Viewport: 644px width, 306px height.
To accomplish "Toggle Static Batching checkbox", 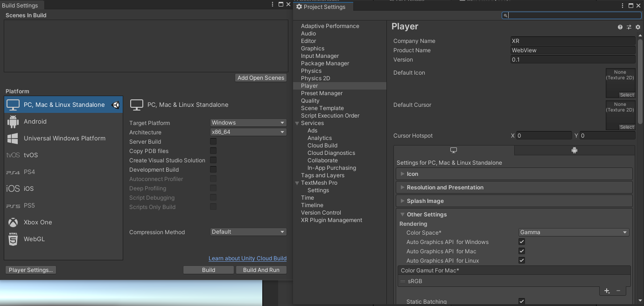I will (x=522, y=301).
